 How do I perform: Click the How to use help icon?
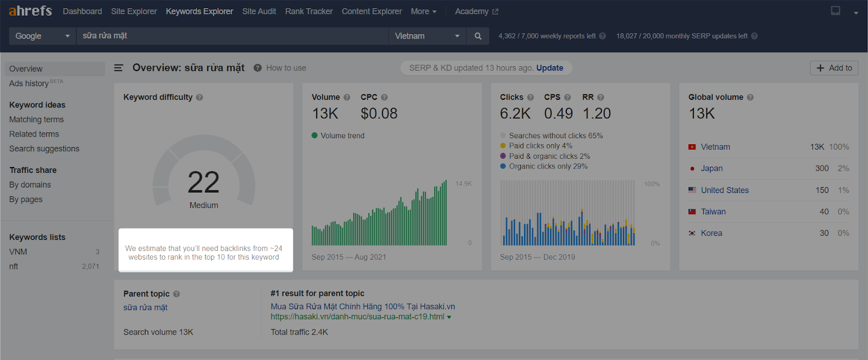click(x=258, y=68)
